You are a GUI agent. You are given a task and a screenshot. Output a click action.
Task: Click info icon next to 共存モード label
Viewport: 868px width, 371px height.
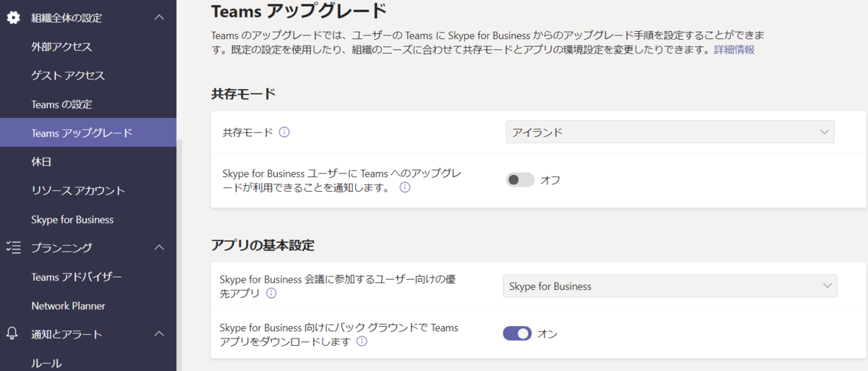pos(284,132)
